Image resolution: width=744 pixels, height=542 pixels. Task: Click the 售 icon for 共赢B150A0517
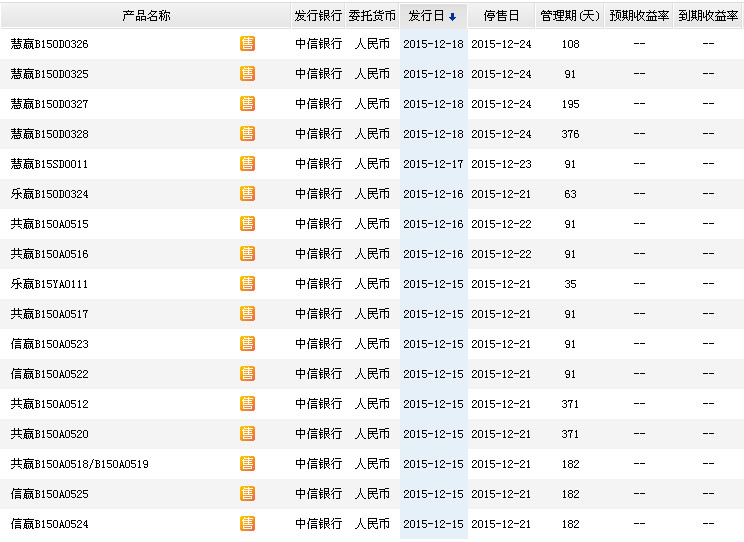(x=247, y=314)
